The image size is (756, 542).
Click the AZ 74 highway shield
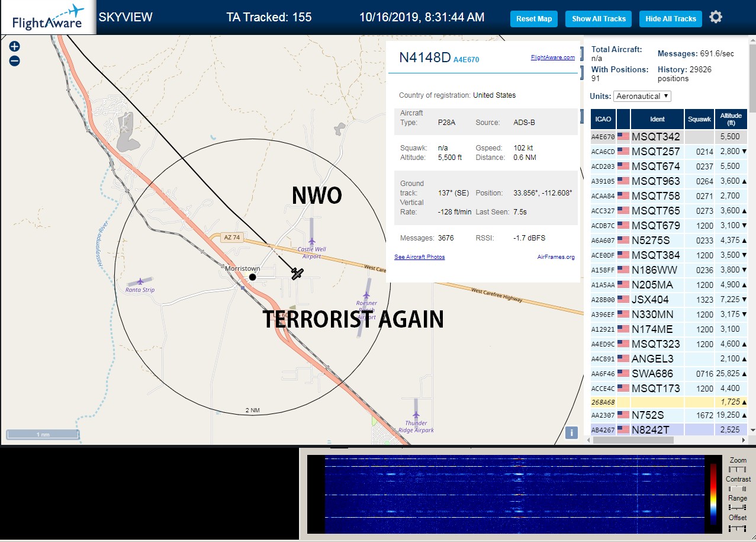[x=232, y=237]
